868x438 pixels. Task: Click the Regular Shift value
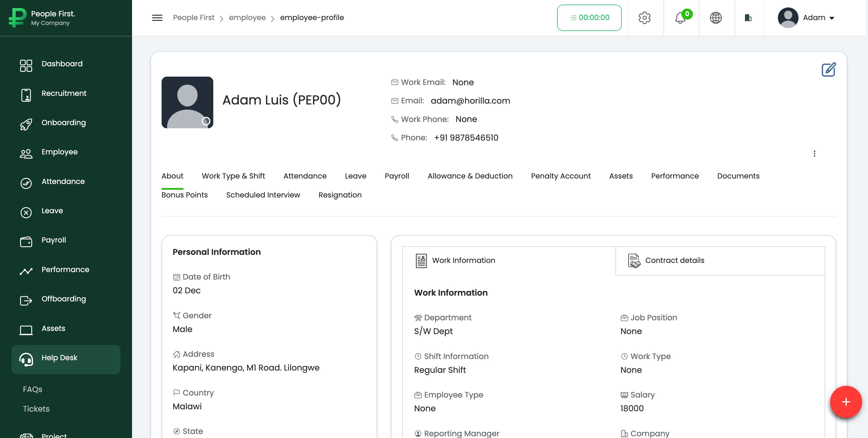[x=440, y=370]
